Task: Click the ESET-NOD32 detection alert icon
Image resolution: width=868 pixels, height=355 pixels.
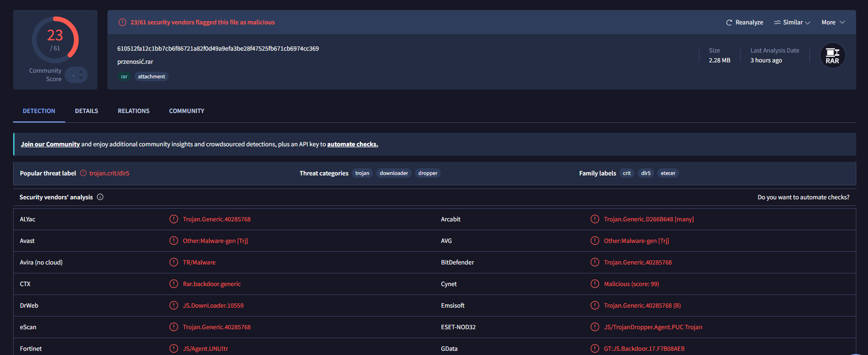Action: tap(595, 327)
